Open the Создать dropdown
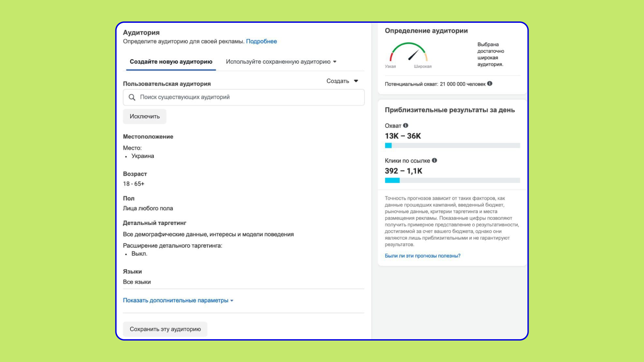The image size is (644, 362). (342, 81)
